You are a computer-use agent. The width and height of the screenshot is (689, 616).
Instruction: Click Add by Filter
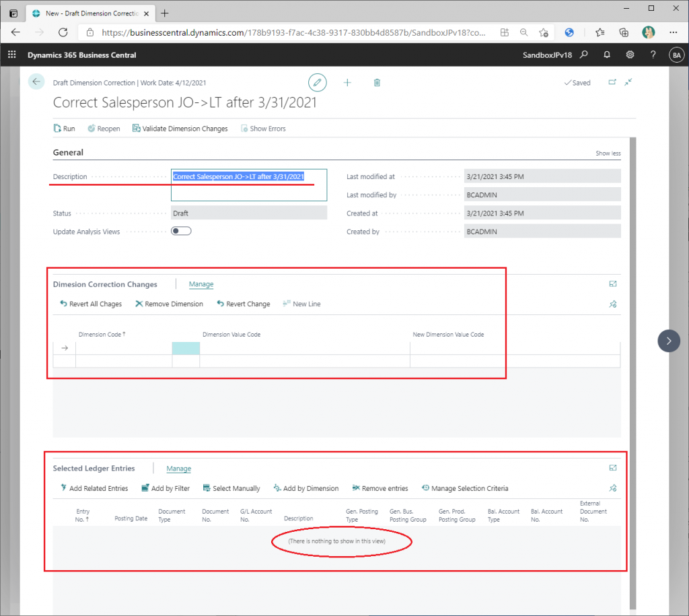coord(166,488)
